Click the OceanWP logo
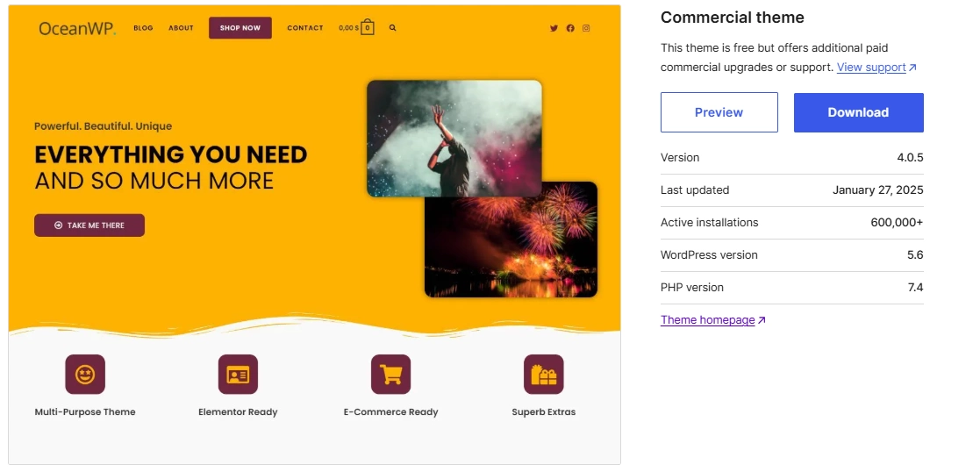This screenshot has height=472, width=980. click(x=77, y=28)
